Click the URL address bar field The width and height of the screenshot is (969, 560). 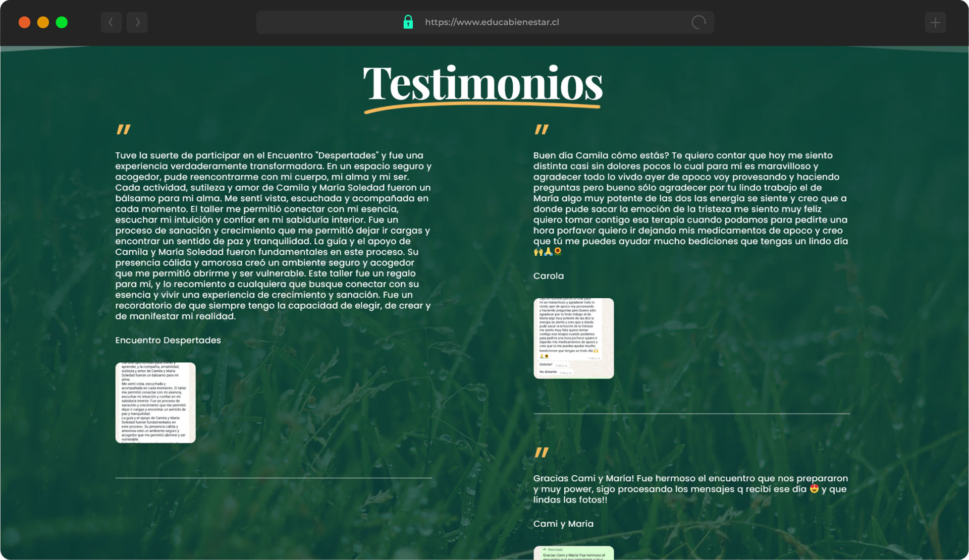(x=485, y=22)
